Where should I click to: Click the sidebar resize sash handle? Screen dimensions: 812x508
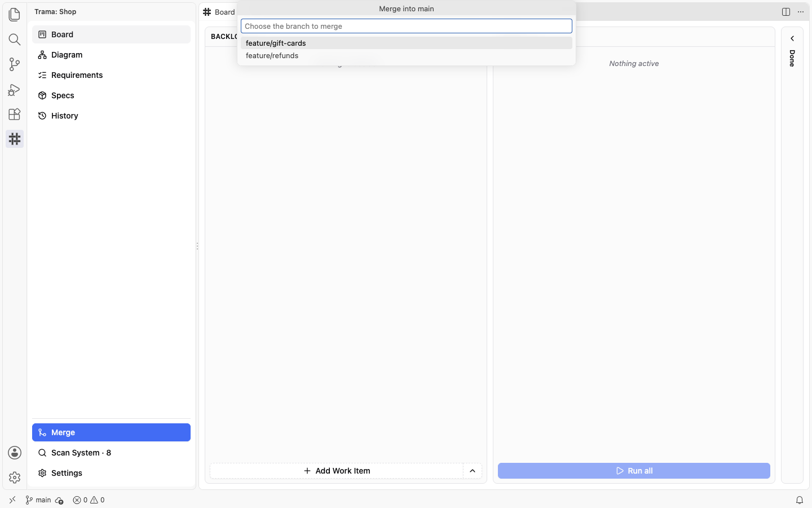(197, 246)
